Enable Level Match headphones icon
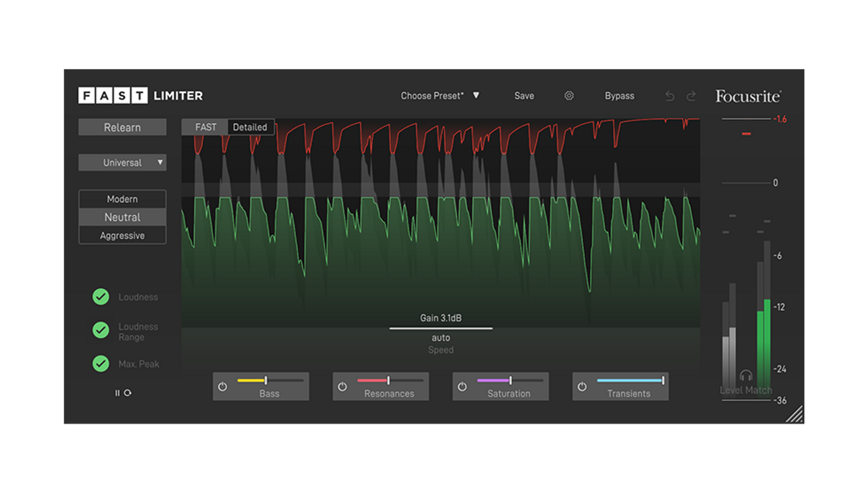 click(746, 375)
